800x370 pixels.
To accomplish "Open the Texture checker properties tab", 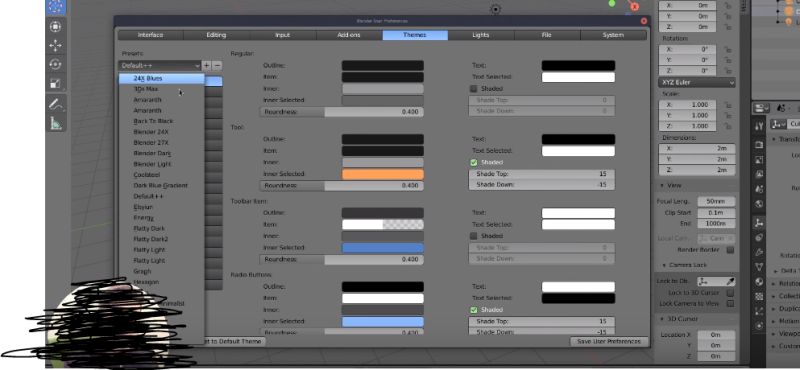I will pyautogui.click(x=759, y=297).
